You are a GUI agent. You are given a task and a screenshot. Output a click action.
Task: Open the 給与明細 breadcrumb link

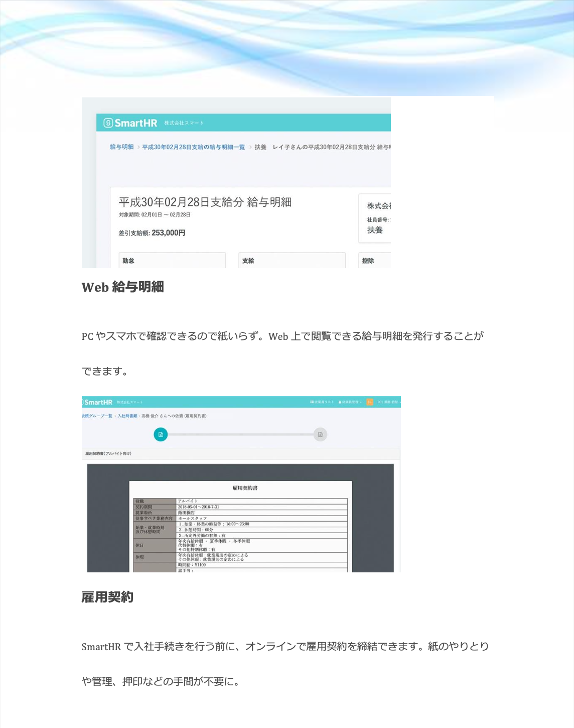[122, 147]
